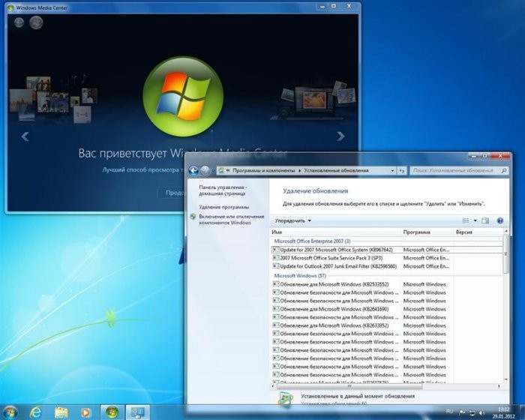Click scroll-up arrow of updates list

pyautogui.click(x=506, y=232)
